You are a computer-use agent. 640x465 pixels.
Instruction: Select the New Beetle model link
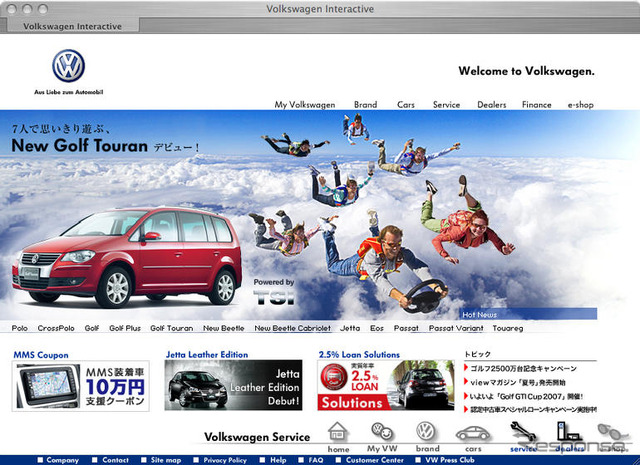pos(224,328)
